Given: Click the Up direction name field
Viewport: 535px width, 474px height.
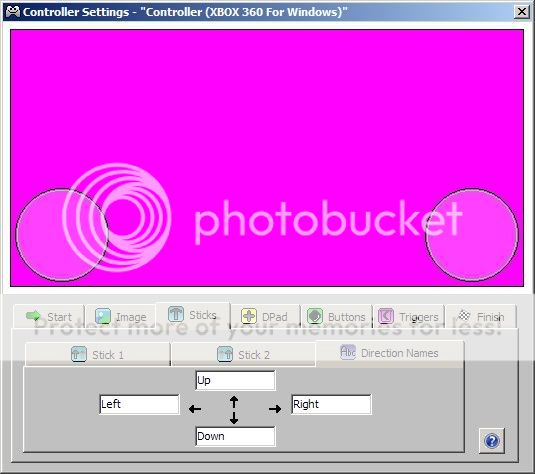Looking at the screenshot, I should (x=235, y=380).
